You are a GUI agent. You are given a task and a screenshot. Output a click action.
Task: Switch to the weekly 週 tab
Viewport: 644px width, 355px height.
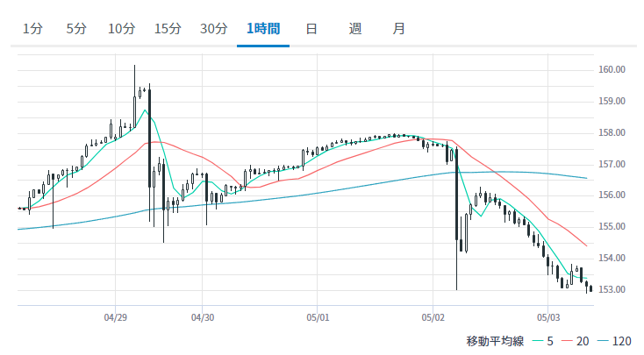coord(354,28)
